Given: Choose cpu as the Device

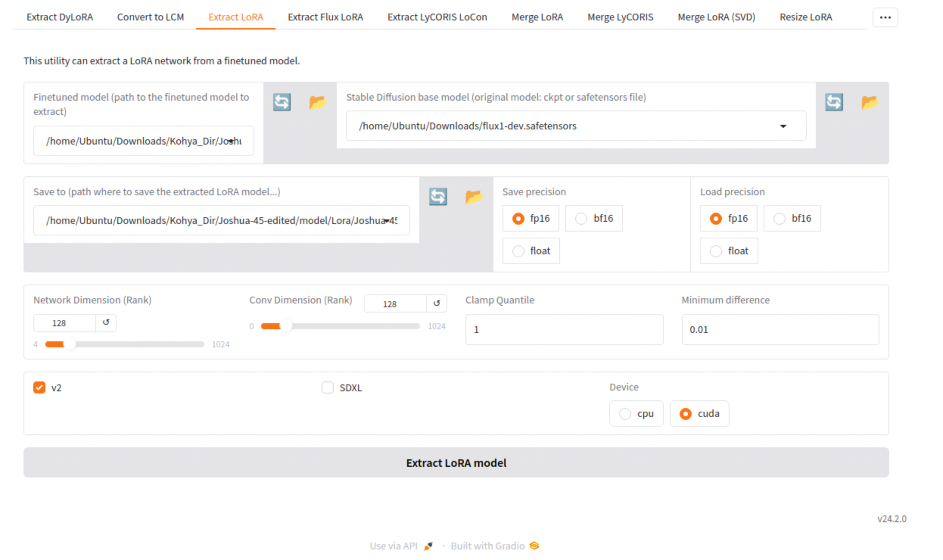Looking at the screenshot, I should coord(625,414).
